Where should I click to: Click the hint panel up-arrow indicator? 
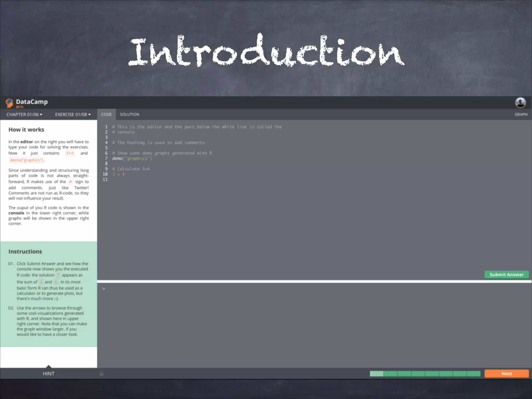(49, 366)
